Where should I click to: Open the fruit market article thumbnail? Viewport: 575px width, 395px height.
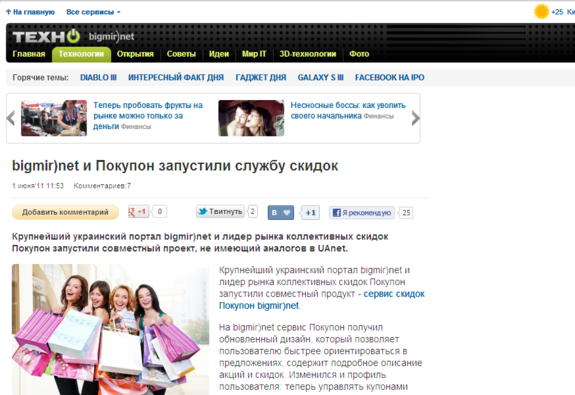pos(54,118)
